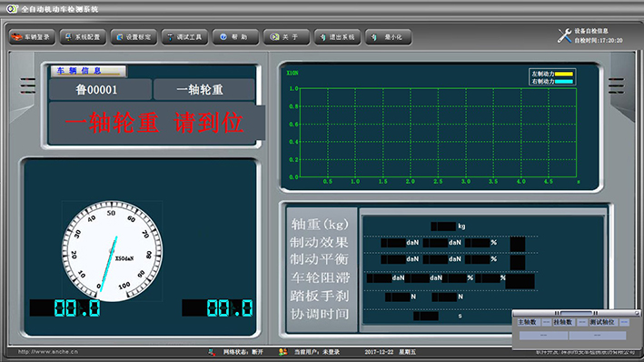Click the 轴重(kg) row label

320,224
